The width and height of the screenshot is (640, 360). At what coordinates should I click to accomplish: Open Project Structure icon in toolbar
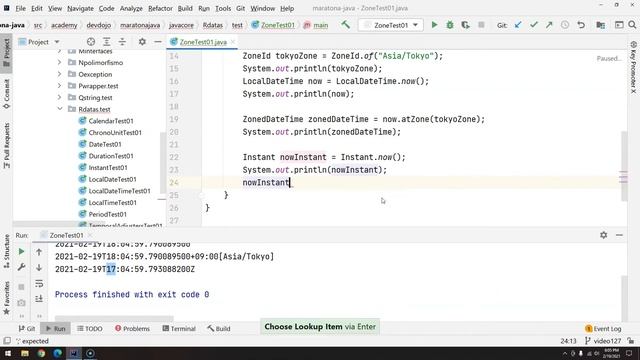tap(600, 25)
